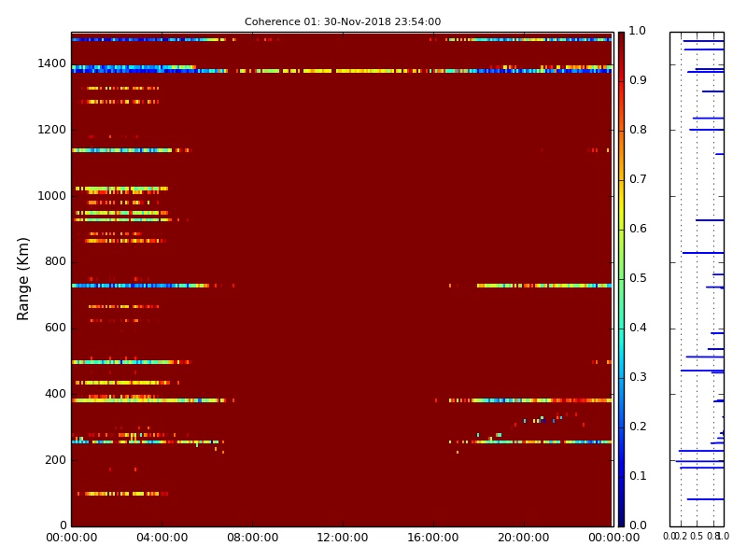Image resolution: width=747 pixels, height=560 pixels.
Task: Click the 0.5 tick label of profile plot
Action: pyautogui.click(x=697, y=536)
